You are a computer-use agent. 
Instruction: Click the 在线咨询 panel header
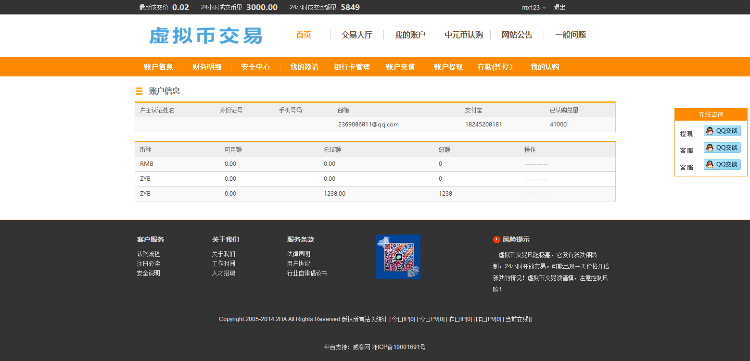711,114
